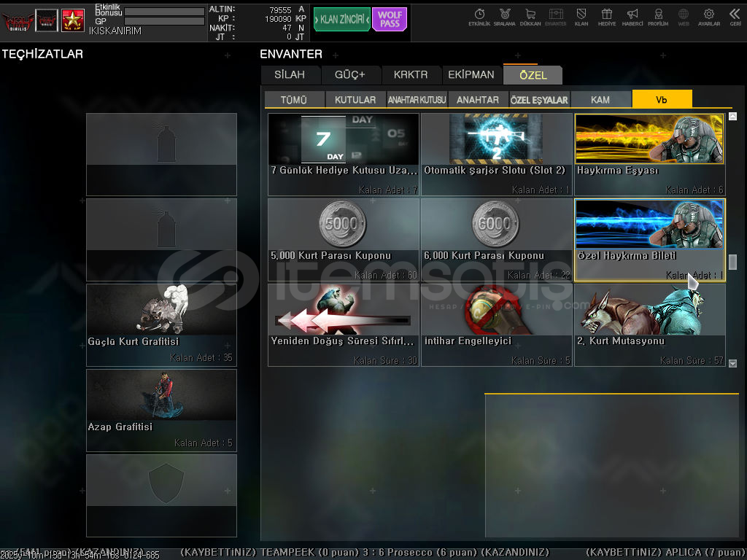Click 'Kalan Süre : 57' on 2. Kurt Mutasyonu

(x=692, y=360)
